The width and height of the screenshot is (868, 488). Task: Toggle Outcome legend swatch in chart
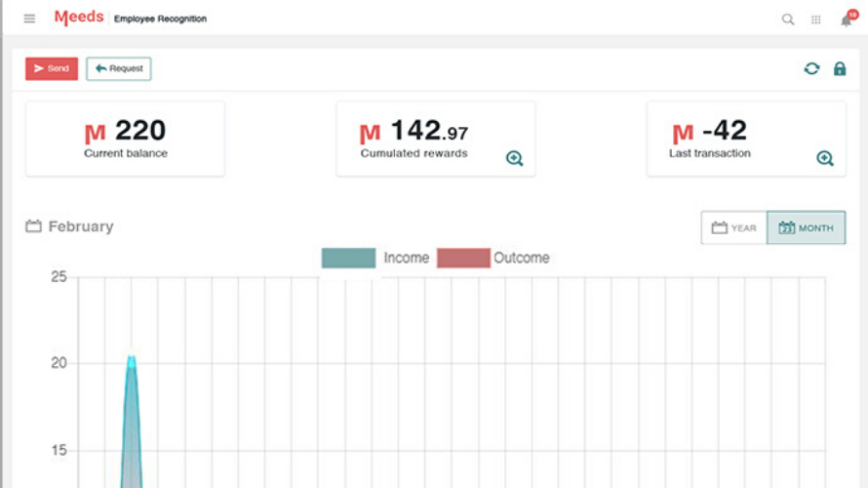tap(463, 258)
